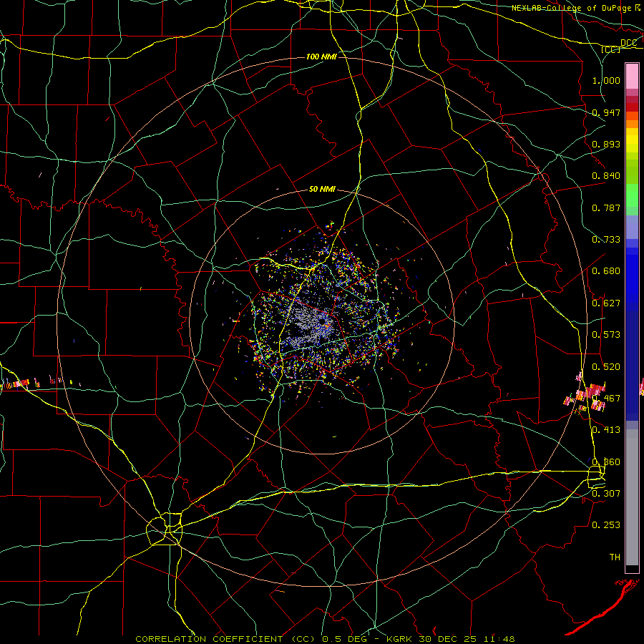Click the 0.5 DEG elevation text

pyautogui.click(x=343, y=639)
